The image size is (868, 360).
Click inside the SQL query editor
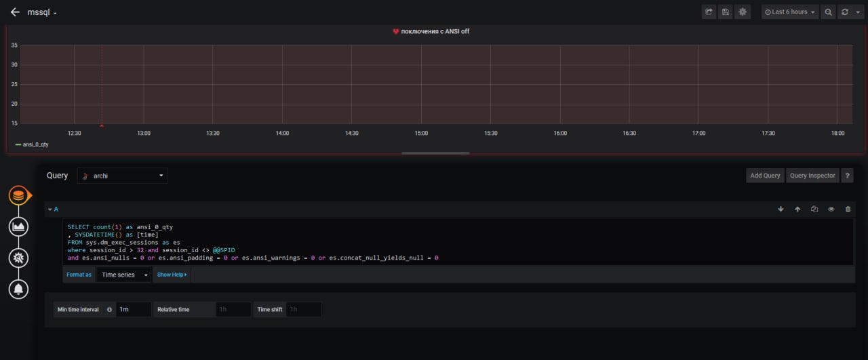click(x=458, y=242)
